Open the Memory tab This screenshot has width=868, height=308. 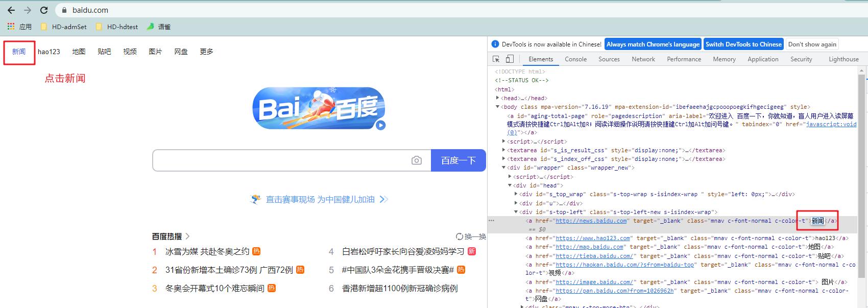[724, 59]
